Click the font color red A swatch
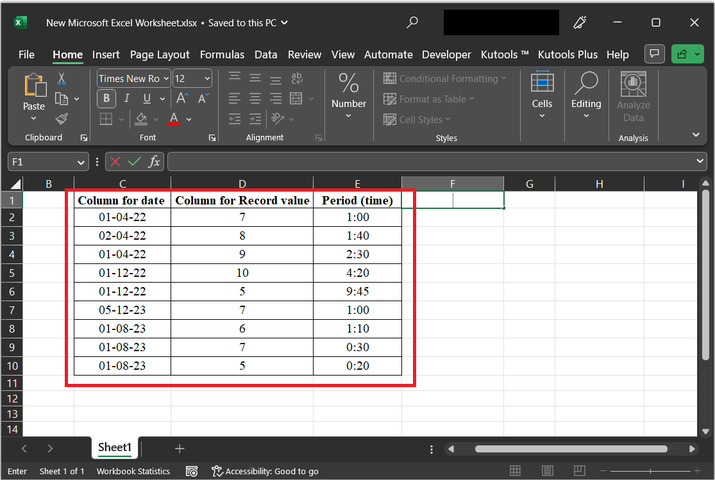This screenshot has height=480, width=715. coord(174,119)
